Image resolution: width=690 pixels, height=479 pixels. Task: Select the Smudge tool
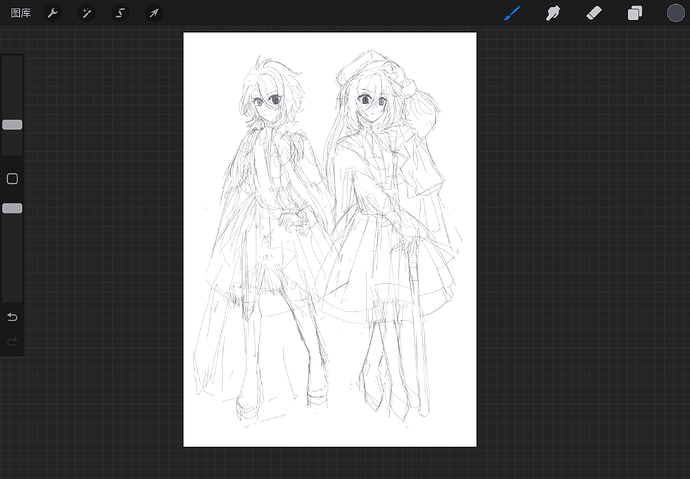553,13
